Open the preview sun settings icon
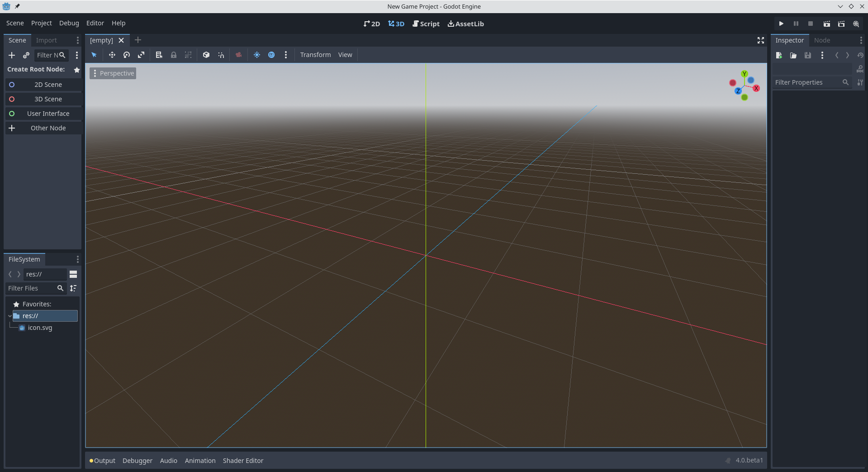The height and width of the screenshot is (472, 868). [x=257, y=55]
